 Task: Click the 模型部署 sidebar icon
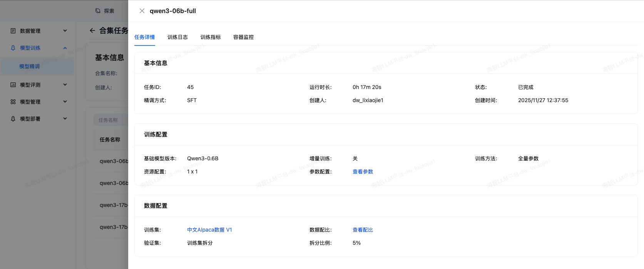(13, 119)
